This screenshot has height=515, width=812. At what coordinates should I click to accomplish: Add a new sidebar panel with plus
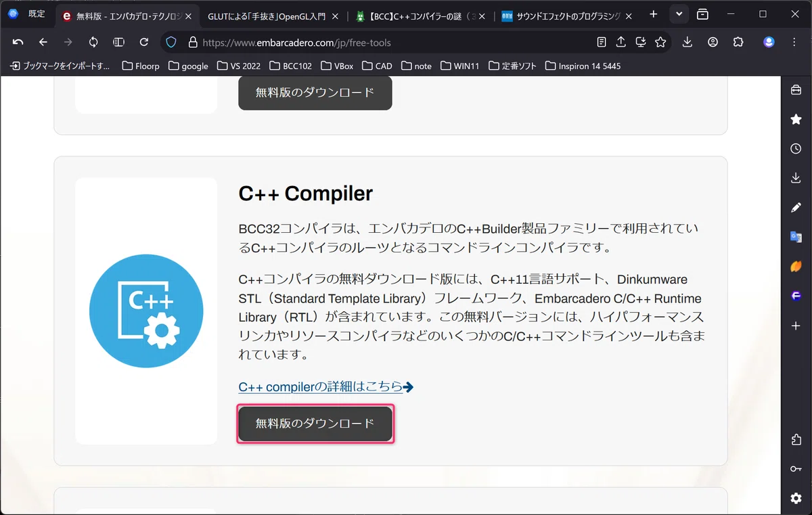point(796,326)
